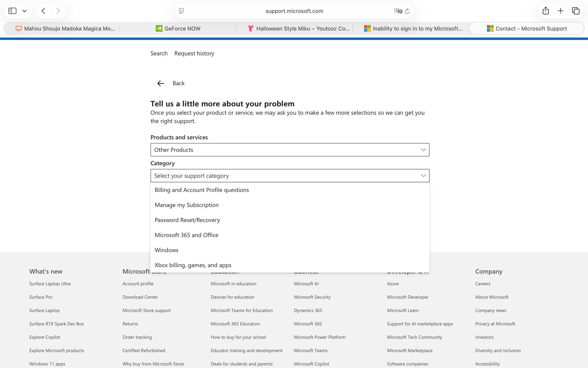Show the tab overview icon
Image resolution: width=588 pixels, height=368 pixels.
[x=576, y=11]
